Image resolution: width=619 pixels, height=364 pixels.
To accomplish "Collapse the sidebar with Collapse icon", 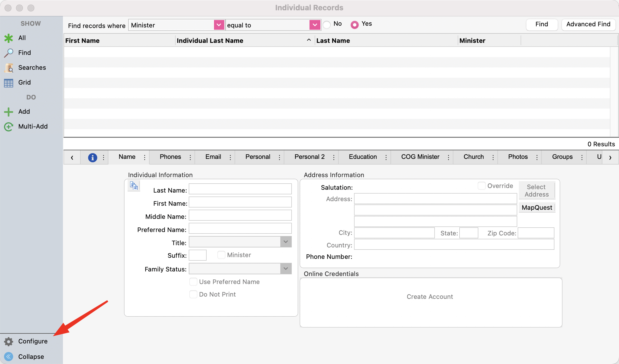I will coord(9,357).
